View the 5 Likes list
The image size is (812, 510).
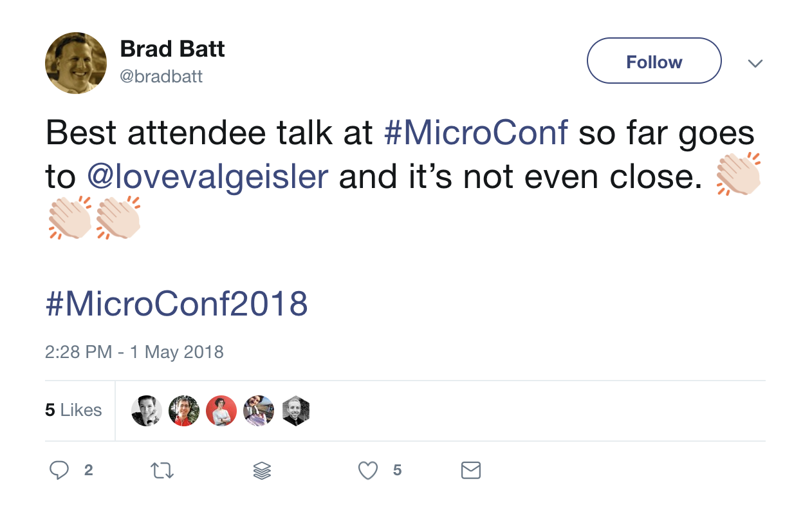click(x=73, y=410)
